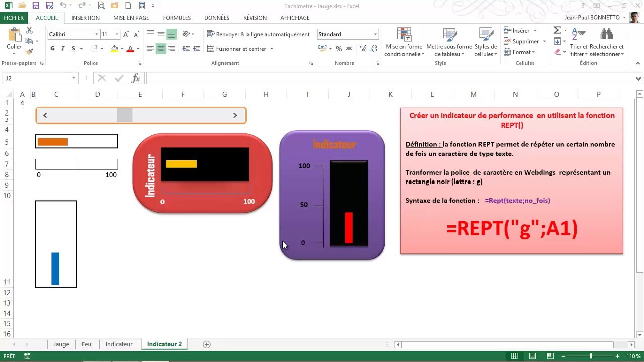644x362 pixels.
Task: Insert AutoSum with sigma icon
Action: click(x=557, y=31)
